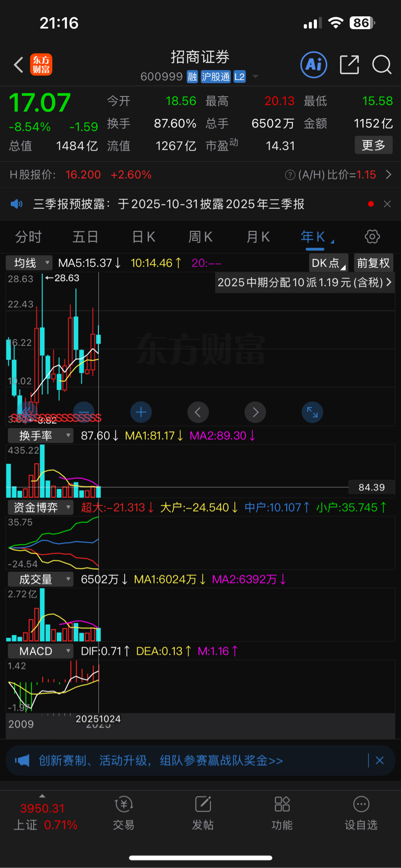Open the 交易 trade button
This screenshot has width=401, height=868.
[124, 813]
